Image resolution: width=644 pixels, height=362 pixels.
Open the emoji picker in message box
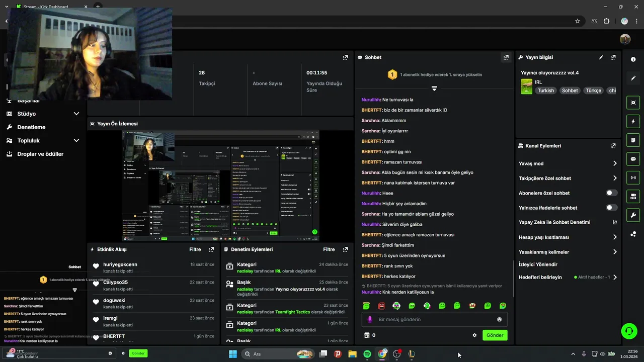[499, 319]
